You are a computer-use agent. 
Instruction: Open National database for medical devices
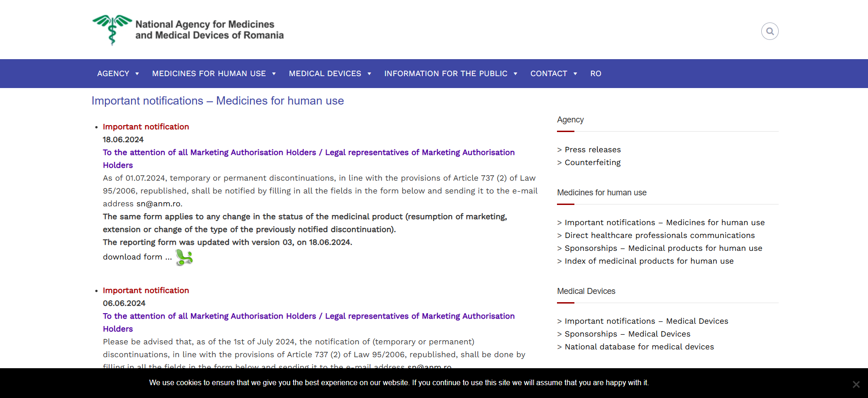639,347
